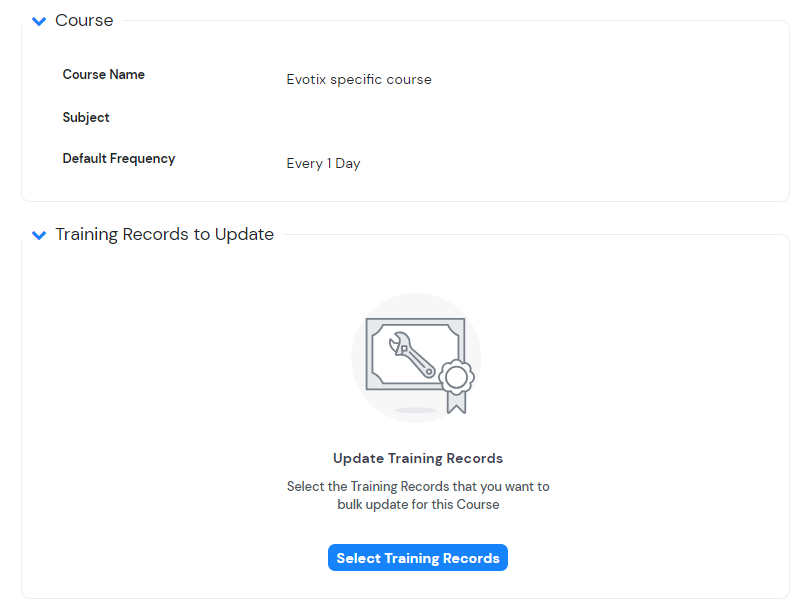Click the 'bulk update for this Course' line
Screen dimensions: 805x604
pos(417,505)
